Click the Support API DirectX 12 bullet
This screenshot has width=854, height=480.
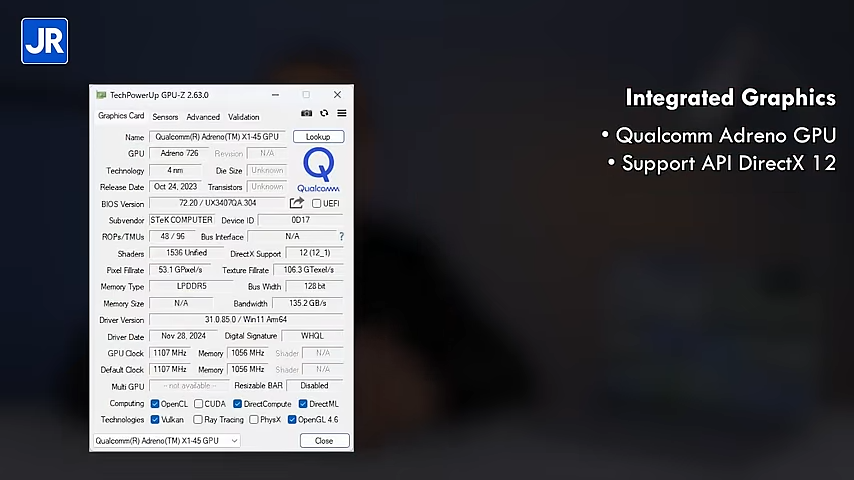722,163
